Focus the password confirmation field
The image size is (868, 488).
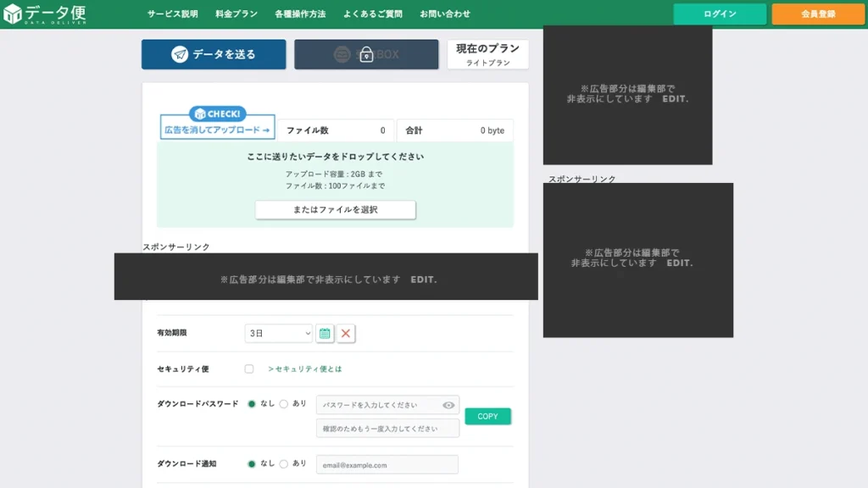point(387,428)
